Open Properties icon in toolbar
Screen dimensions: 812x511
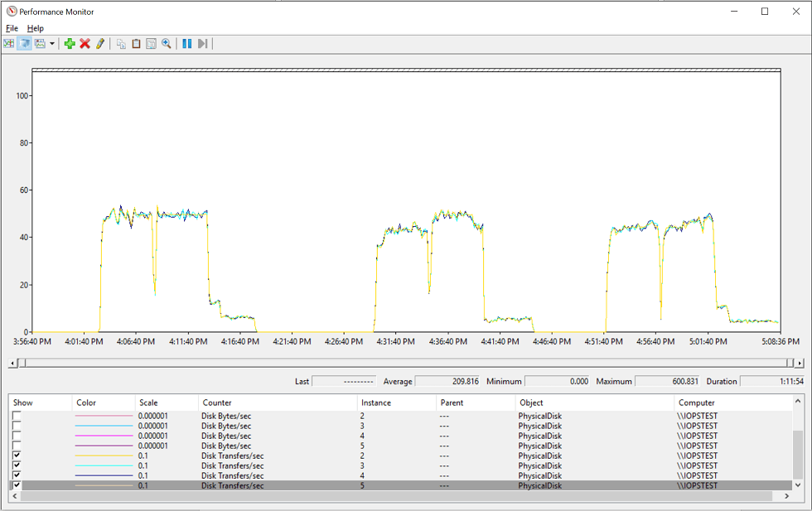coord(151,44)
